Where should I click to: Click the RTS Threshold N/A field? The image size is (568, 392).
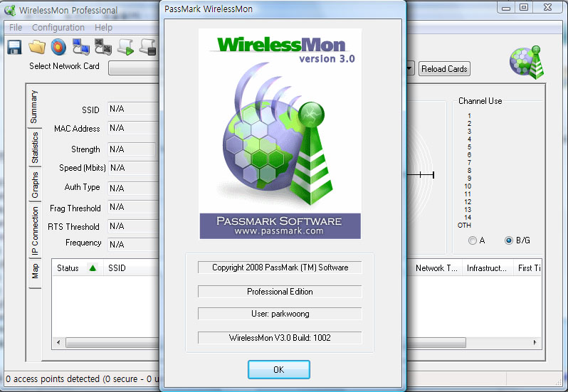pyautogui.click(x=133, y=226)
